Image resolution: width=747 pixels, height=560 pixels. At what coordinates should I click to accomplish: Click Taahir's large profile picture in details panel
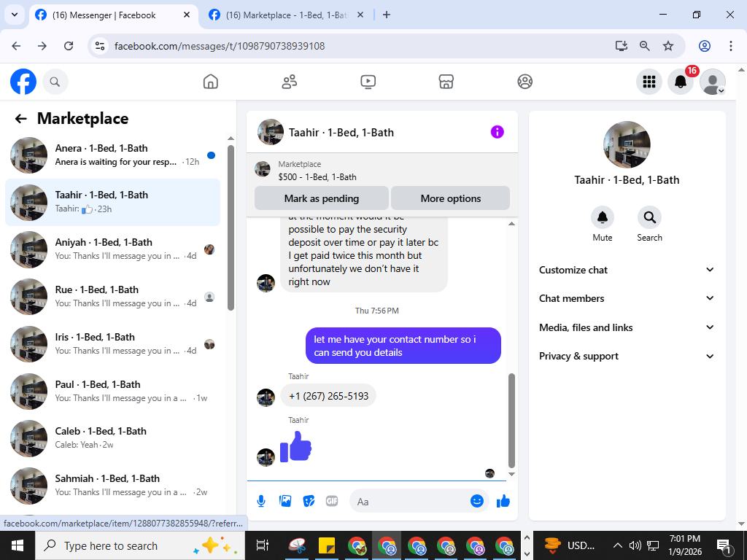627,145
